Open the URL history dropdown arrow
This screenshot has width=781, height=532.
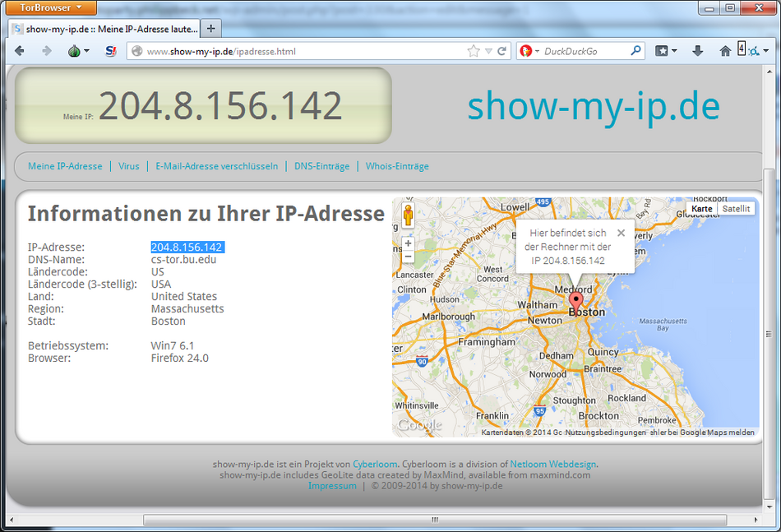(488, 51)
